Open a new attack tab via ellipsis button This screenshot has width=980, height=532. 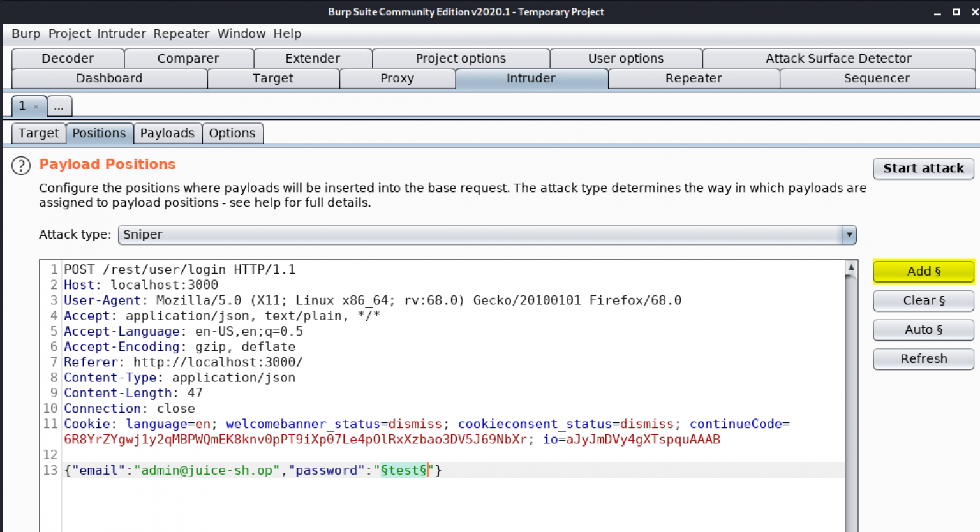coord(59,105)
